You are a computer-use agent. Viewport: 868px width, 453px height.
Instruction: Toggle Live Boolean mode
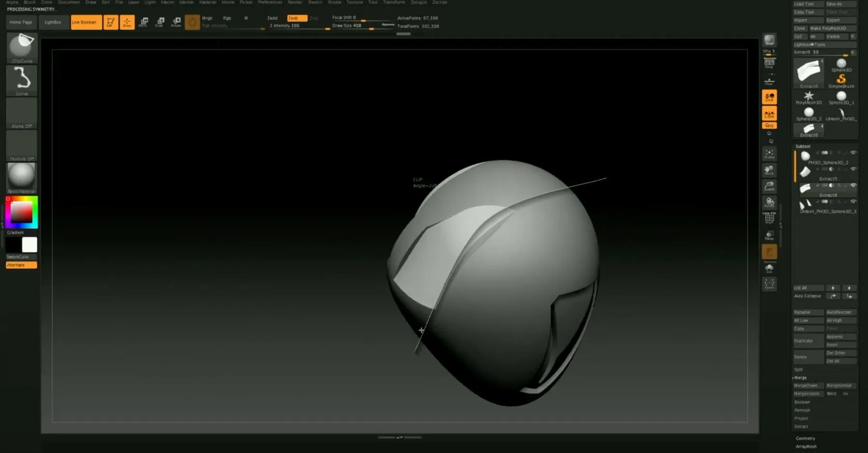86,22
